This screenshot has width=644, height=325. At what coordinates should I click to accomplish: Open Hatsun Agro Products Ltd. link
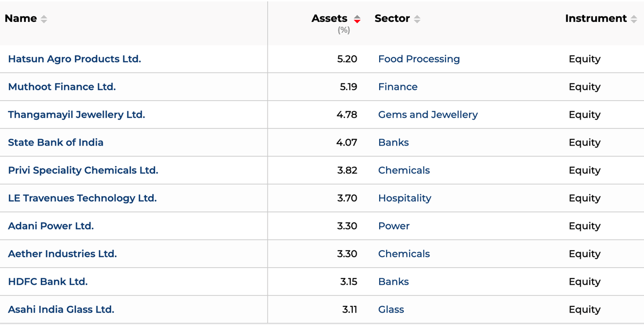(75, 59)
